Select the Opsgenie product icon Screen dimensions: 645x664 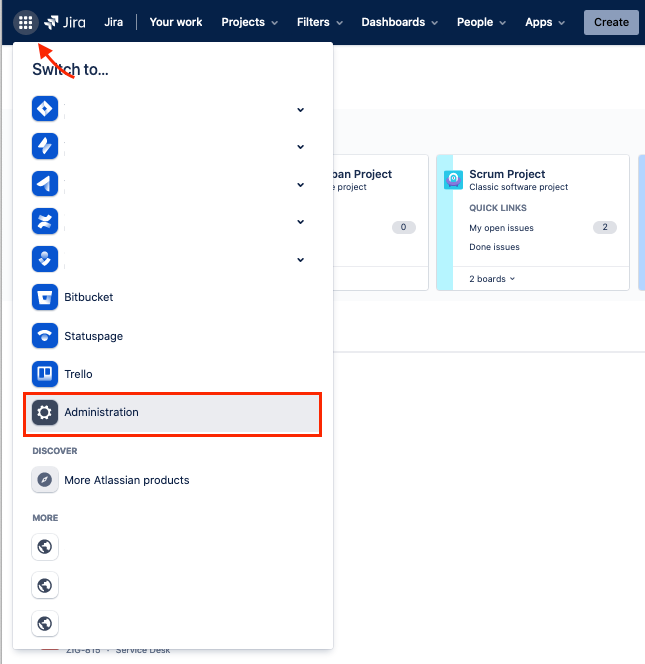click(45, 259)
